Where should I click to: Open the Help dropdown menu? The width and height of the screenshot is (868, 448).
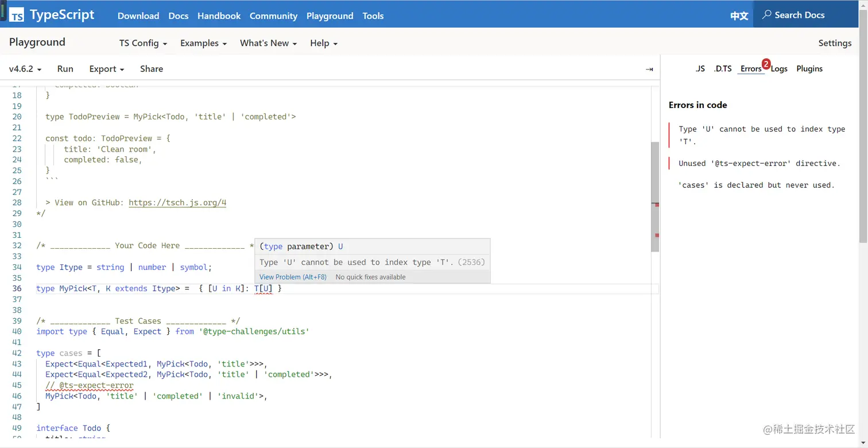324,43
